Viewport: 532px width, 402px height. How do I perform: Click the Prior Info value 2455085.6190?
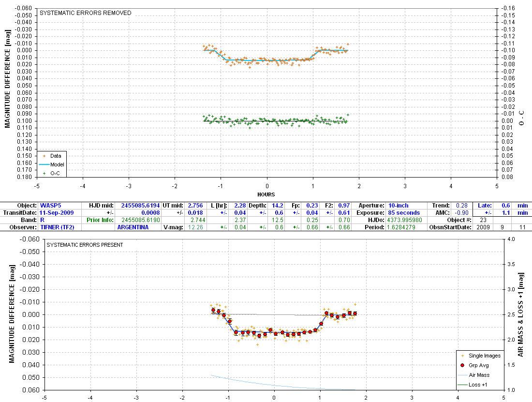(140, 220)
